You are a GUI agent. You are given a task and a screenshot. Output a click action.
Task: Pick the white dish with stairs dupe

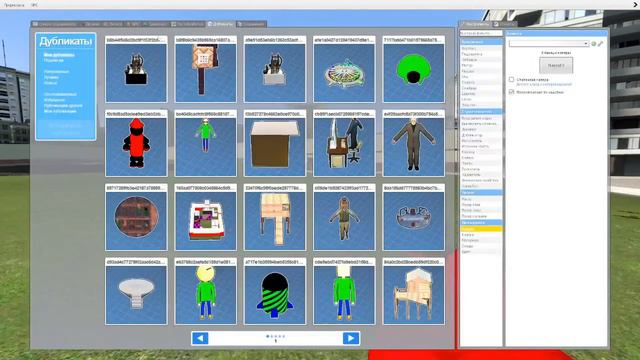click(136, 291)
